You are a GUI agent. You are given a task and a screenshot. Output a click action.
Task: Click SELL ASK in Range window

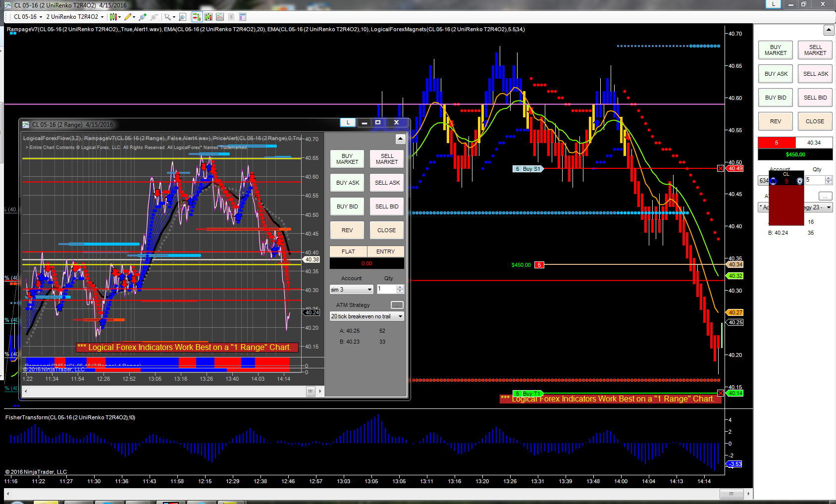pos(387,183)
